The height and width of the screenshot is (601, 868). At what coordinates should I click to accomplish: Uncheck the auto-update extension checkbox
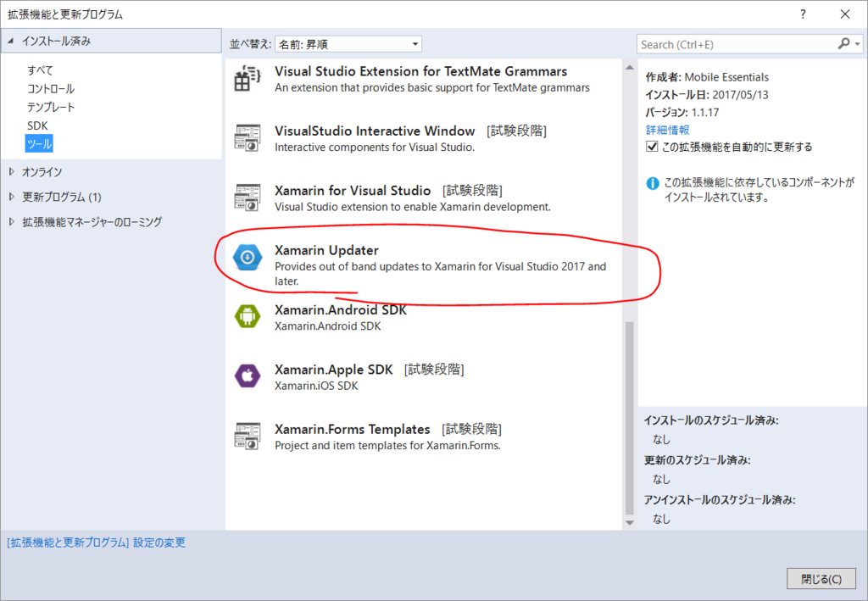(652, 147)
